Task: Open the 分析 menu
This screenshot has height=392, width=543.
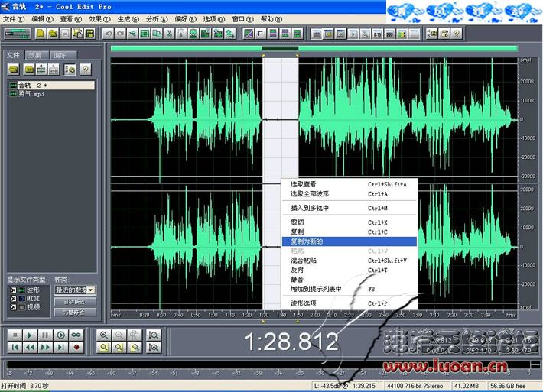Action: coord(157,18)
